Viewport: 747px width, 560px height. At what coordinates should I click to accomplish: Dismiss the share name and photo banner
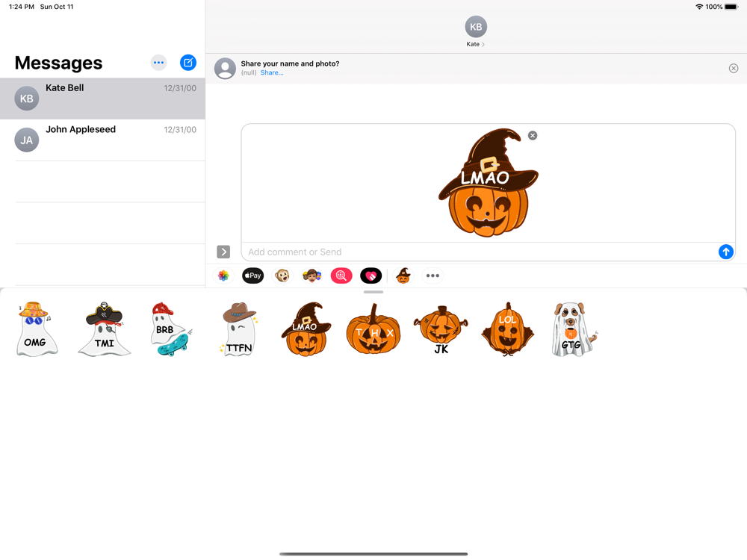coord(734,69)
